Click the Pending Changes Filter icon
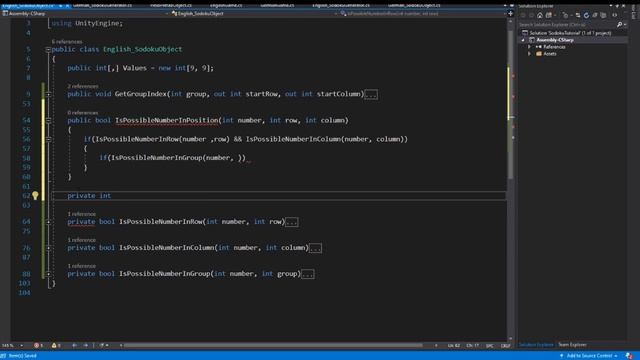Image resolution: width=640 pixels, height=360 pixels. (565, 15)
